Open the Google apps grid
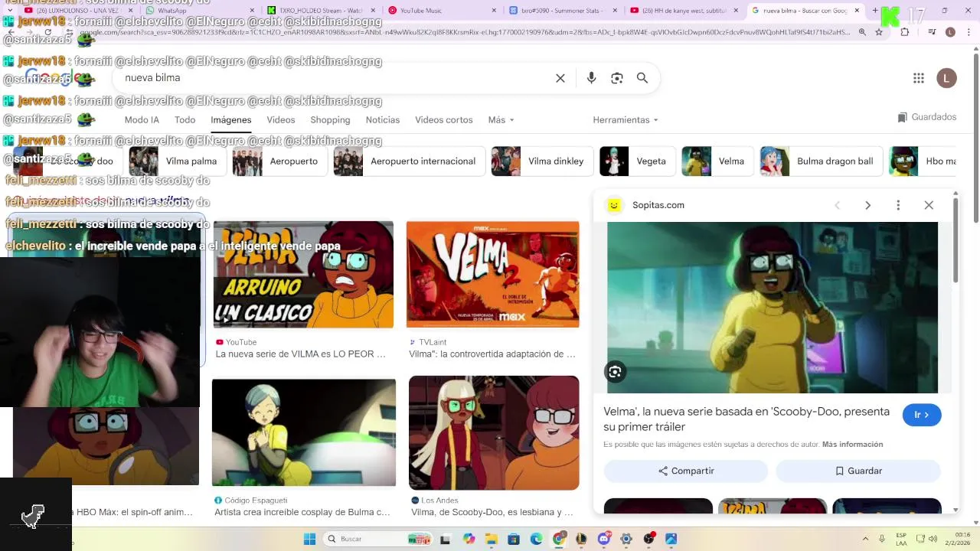This screenshot has width=980, height=551. (918, 78)
